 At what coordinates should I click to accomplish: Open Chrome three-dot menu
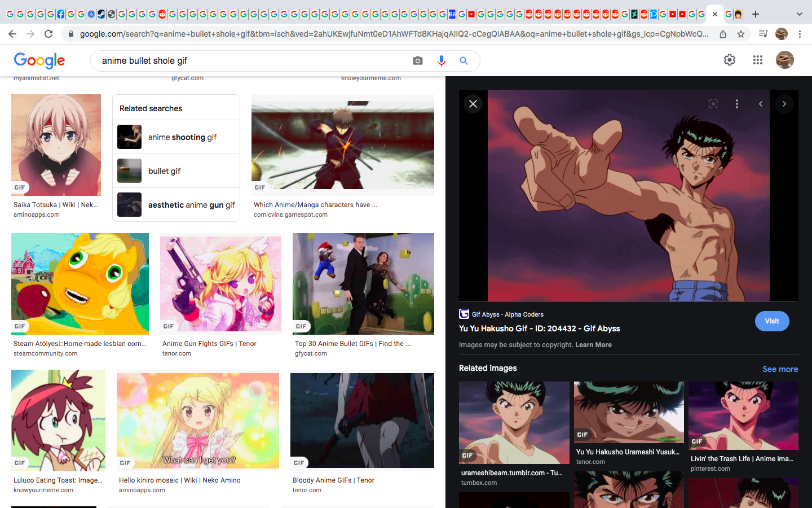point(800,34)
